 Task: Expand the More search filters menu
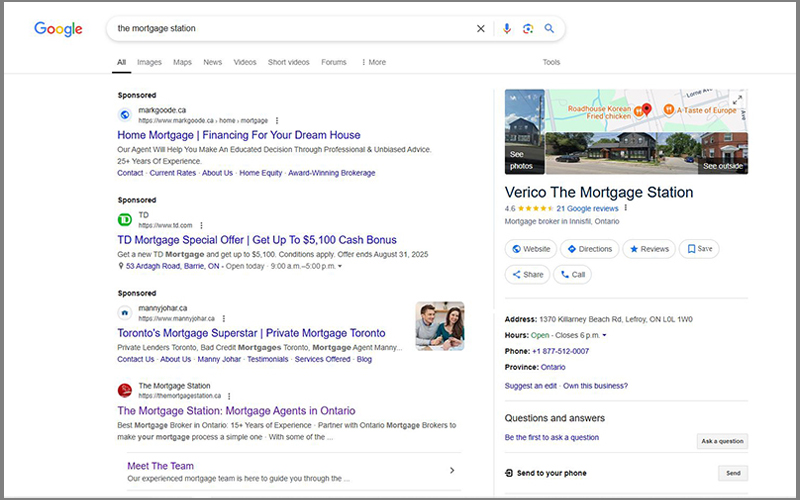pos(373,62)
